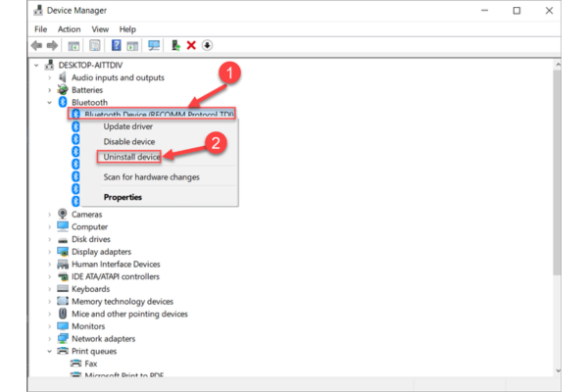Choose Properties from context menu

coord(123,197)
